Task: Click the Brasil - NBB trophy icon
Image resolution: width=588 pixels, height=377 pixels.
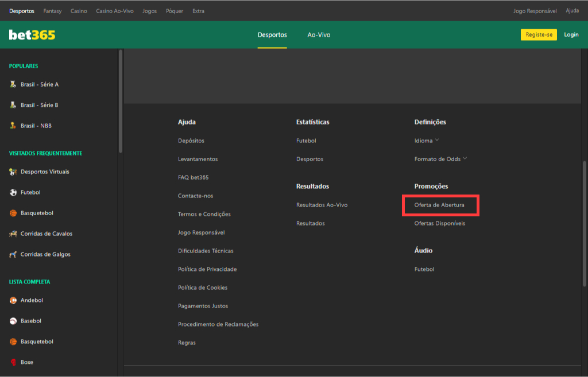Action: 13,126
